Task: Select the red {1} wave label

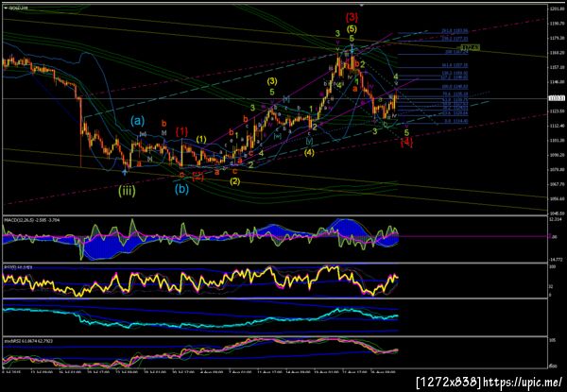Action: pos(181,131)
